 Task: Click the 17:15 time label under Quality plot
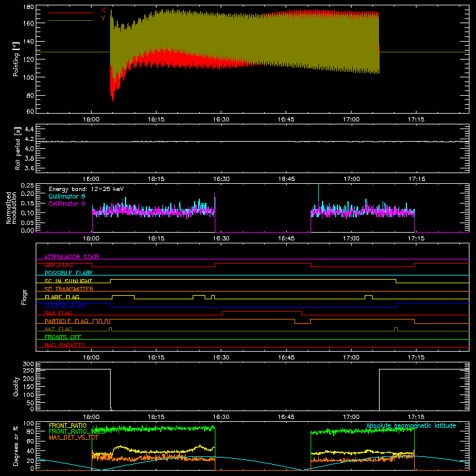click(x=416, y=417)
